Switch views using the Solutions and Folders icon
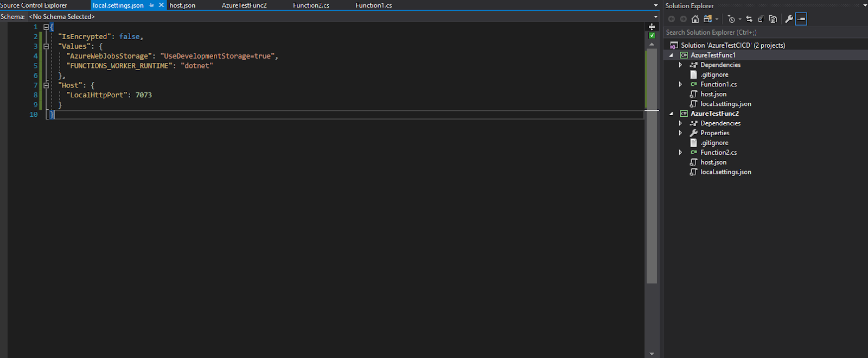Screen dimensions: 868x358 click(x=707, y=19)
